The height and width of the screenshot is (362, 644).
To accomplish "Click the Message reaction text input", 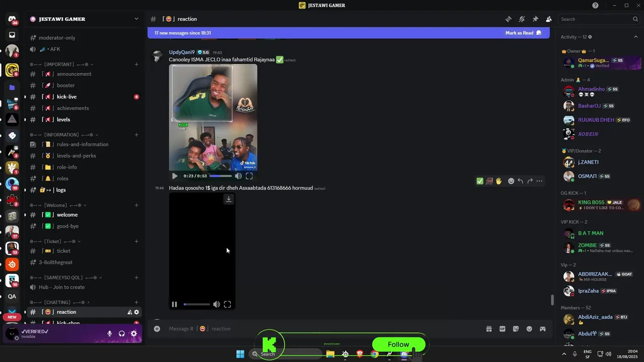I will (322, 329).
